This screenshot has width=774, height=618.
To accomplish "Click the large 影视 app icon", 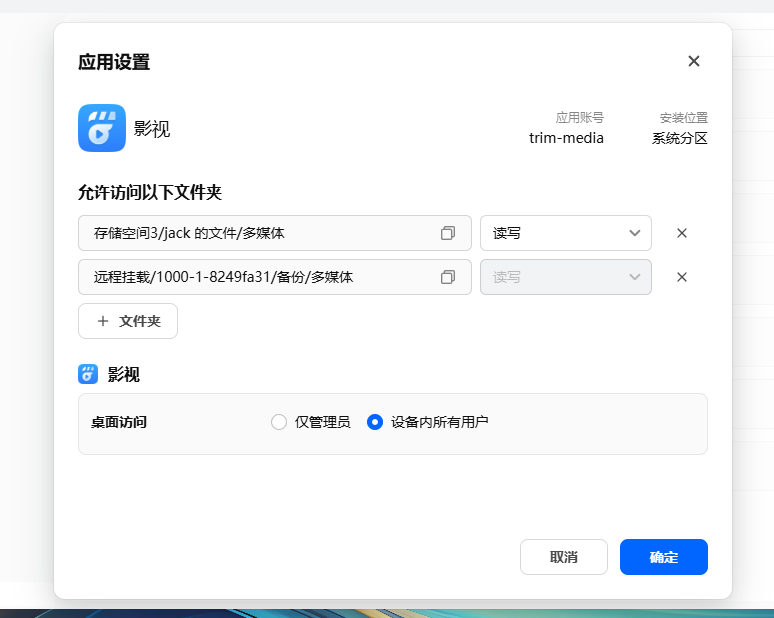I will (x=102, y=128).
